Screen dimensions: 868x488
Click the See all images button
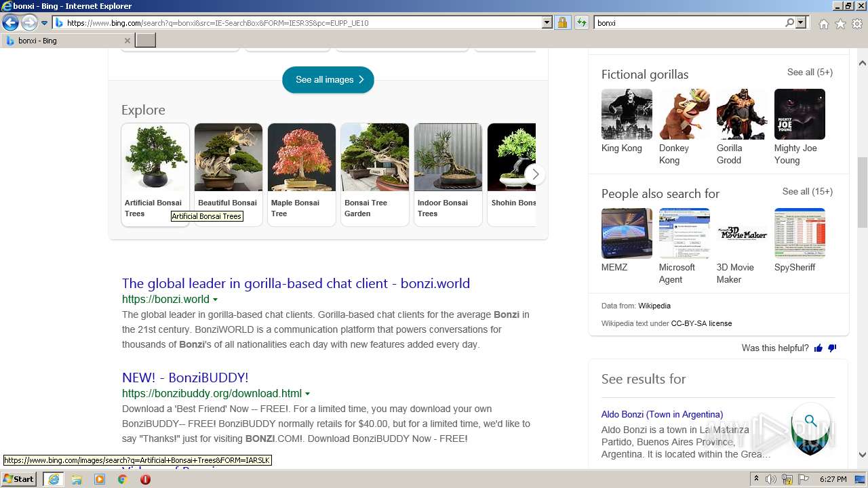[x=328, y=79]
